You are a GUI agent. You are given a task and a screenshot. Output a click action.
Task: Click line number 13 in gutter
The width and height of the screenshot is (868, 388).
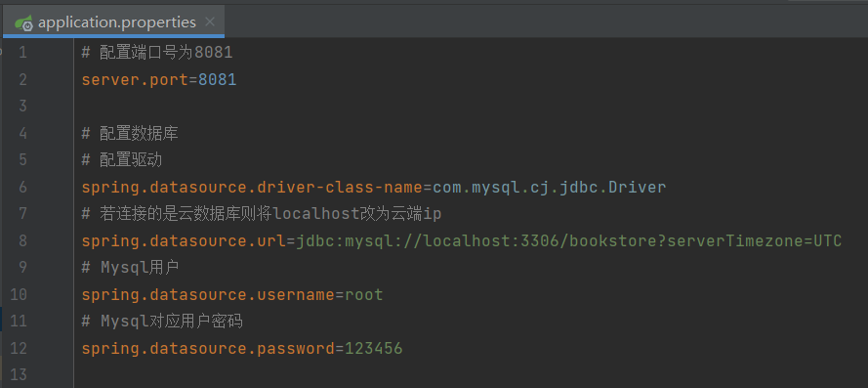pos(19,374)
